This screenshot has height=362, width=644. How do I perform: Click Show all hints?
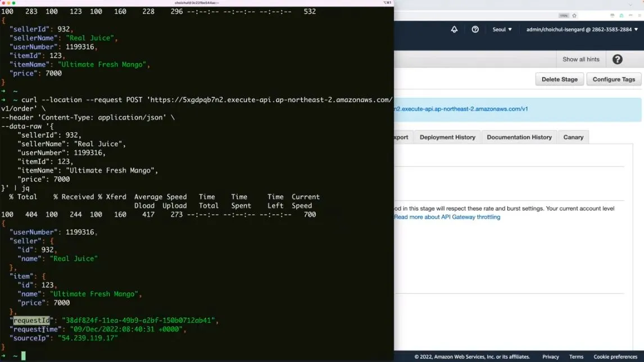pos(580,59)
